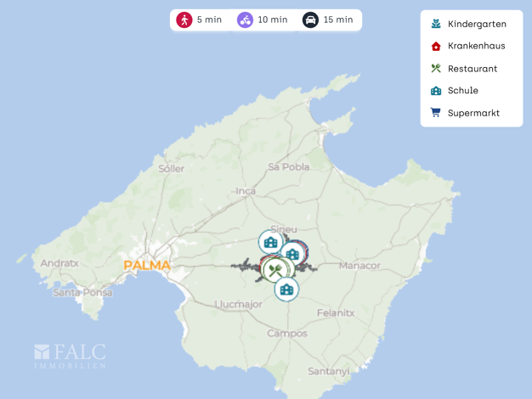Click the FALC Immobilien logo
This screenshot has width=532, height=399.
tap(71, 356)
